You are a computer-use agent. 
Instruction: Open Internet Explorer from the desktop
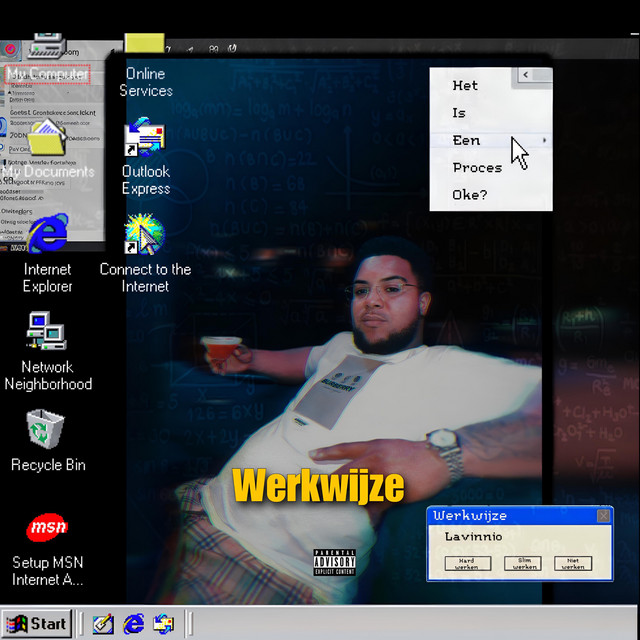(47, 236)
